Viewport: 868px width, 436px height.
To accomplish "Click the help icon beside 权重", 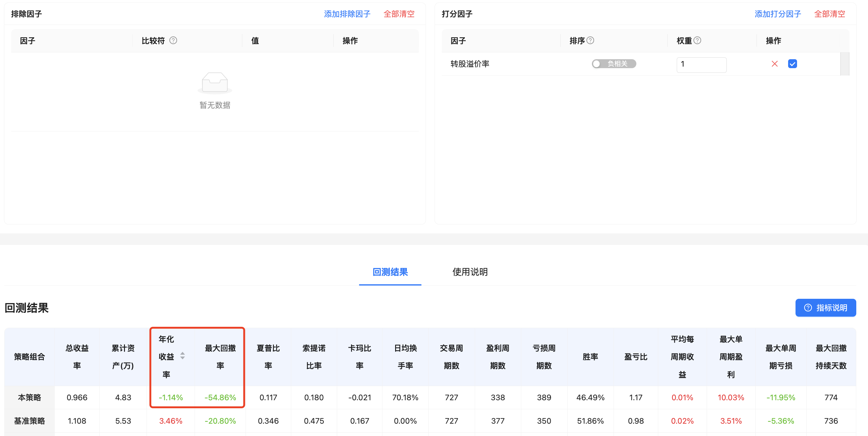I will [x=697, y=40].
